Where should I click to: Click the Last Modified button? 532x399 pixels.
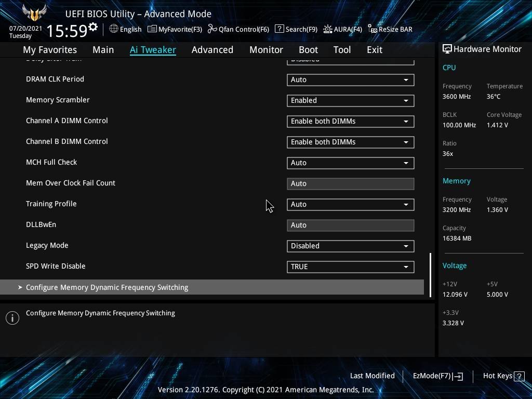tap(372, 376)
